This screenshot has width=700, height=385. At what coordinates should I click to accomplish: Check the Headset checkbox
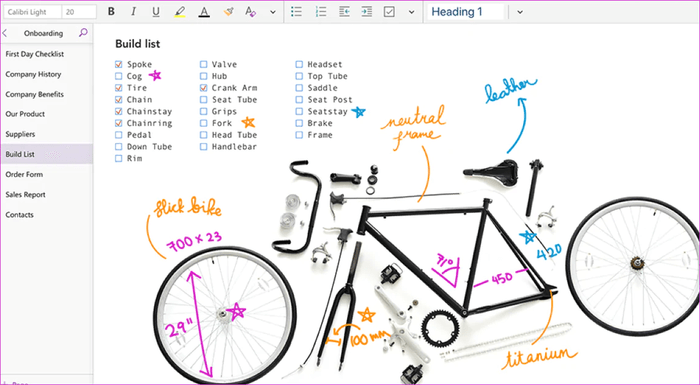click(x=299, y=64)
